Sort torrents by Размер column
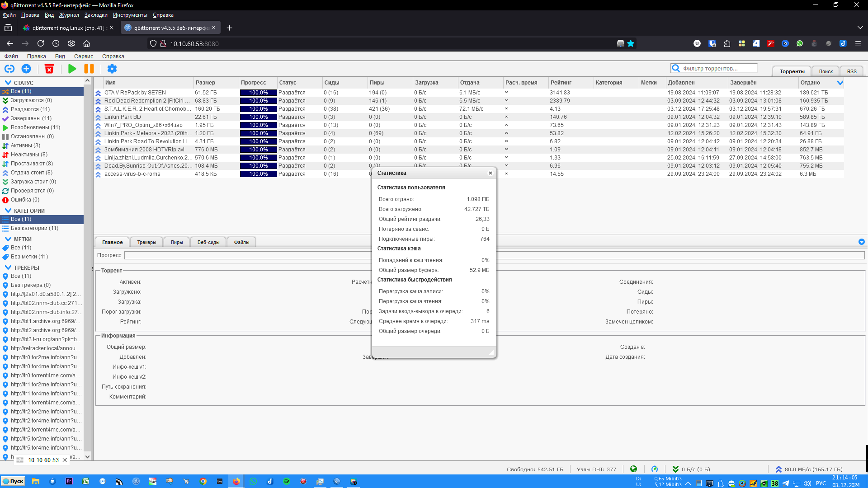Image resolution: width=868 pixels, height=488 pixels. (216, 83)
